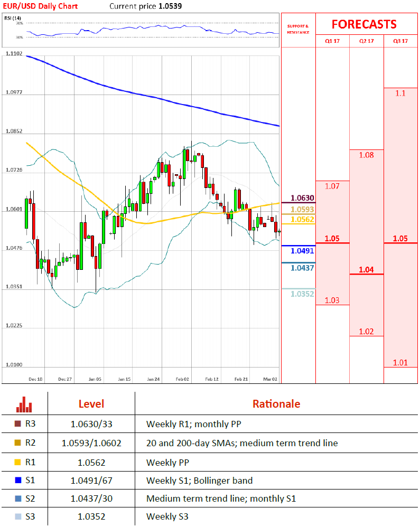Click the Feb 12 date axis label
Screen dimensions: 420x527
[212, 379]
